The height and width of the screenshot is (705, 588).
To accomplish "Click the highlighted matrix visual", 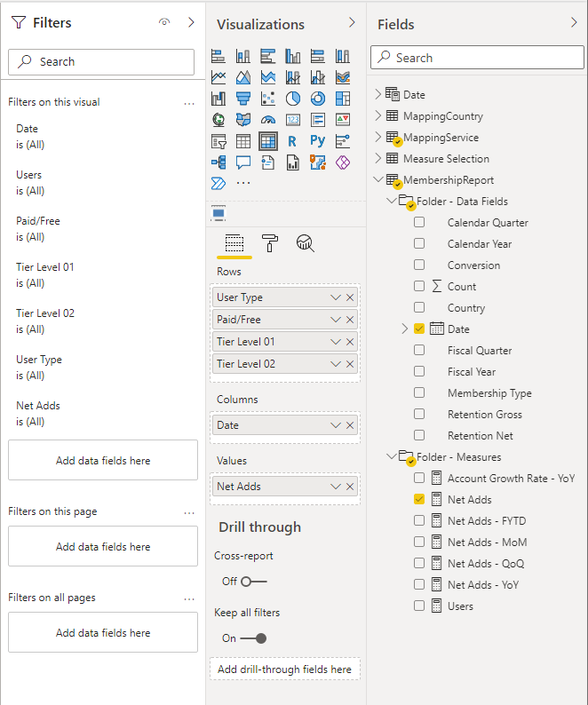I will pos(268,141).
